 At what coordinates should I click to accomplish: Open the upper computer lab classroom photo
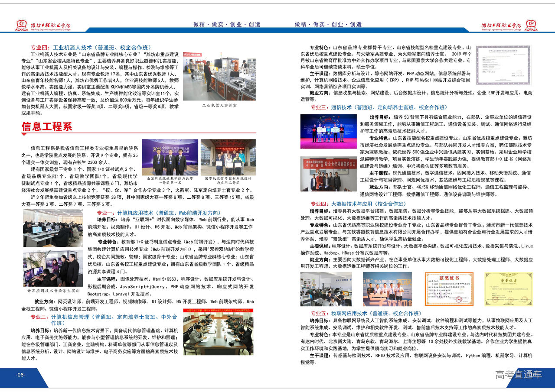coord(53,228)
